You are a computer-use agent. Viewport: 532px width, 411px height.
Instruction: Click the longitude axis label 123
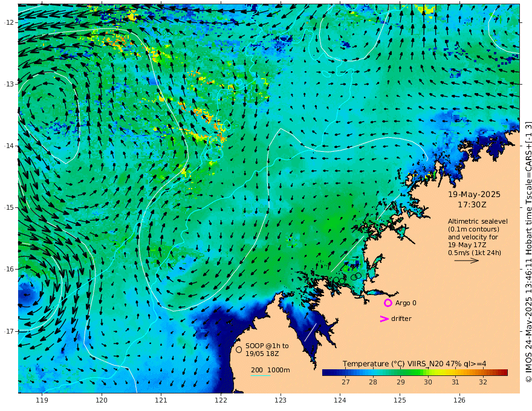281,400
